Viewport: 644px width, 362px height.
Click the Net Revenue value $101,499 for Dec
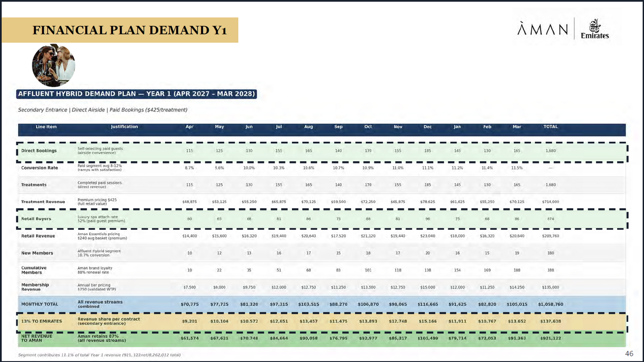coord(428,338)
